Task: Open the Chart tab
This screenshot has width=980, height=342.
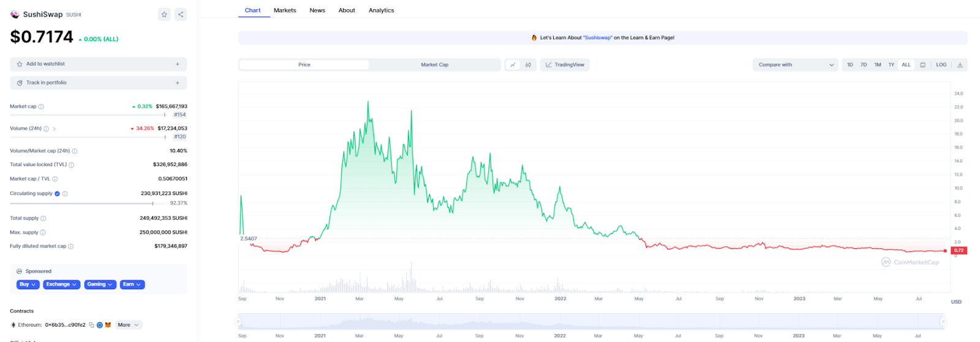Action: pyautogui.click(x=253, y=10)
